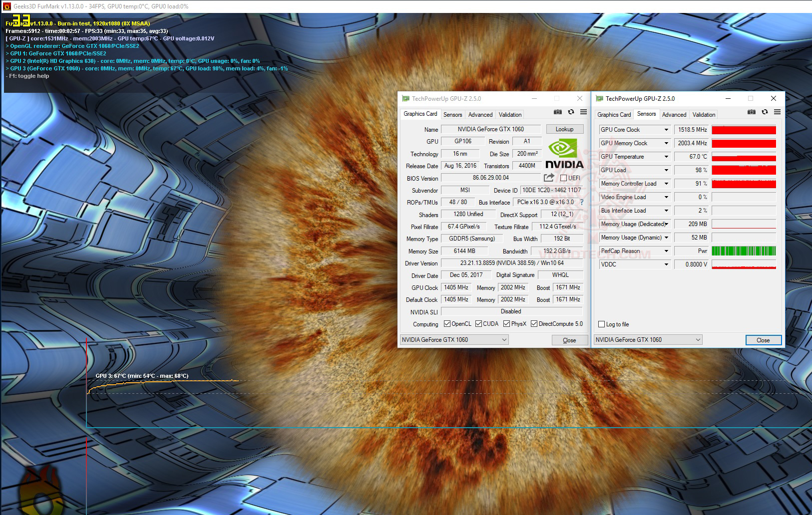The image size is (812, 515).
Task: Click the Lookup button
Action: point(565,129)
